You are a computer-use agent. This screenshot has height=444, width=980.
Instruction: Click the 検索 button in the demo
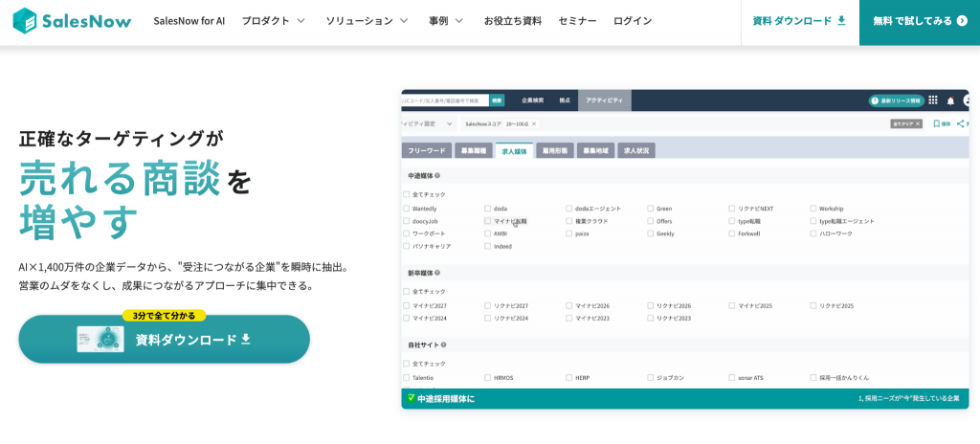tap(497, 100)
